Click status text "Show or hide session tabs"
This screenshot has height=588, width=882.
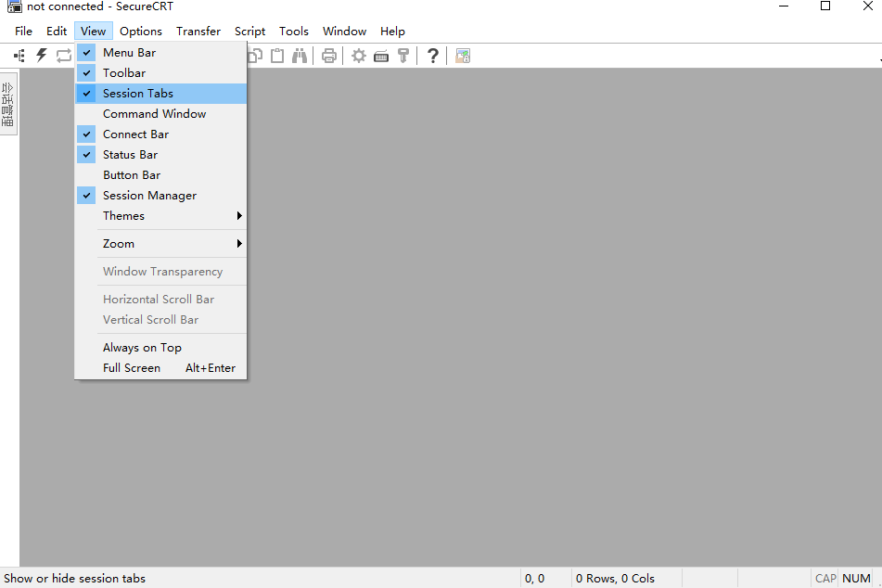75,579
